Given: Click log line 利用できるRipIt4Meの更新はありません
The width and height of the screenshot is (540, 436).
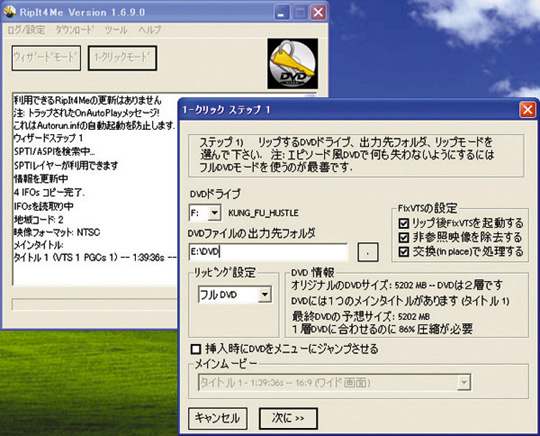Looking at the screenshot, I should click(87, 101).
